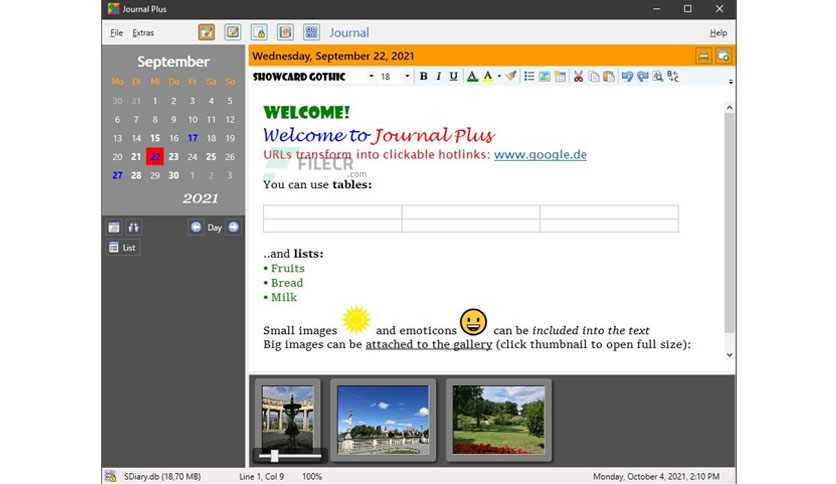Click the add-entry icon in the orange bar
Viewport: 836px width, 484px height.
(723, 55)
